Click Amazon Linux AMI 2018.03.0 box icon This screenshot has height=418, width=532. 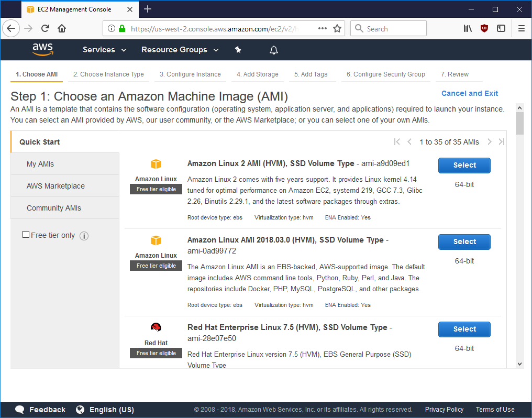pos(156,240)
